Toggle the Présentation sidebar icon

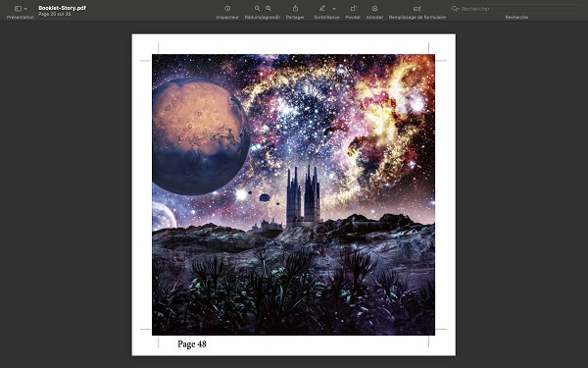(18, 9)
